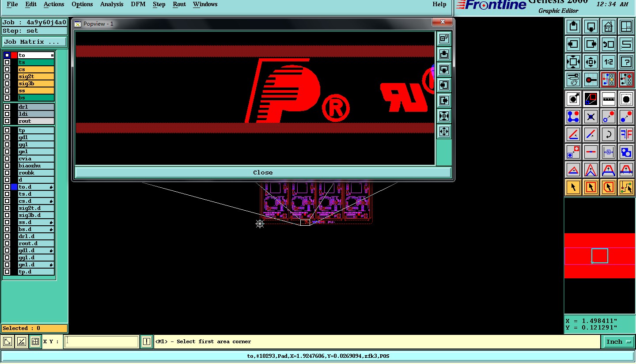Click the zoom out shrink-arrows icon in the right toolbar
Image resolution: width=636 pixels, height=364 pixels.
tap(591, 62)
